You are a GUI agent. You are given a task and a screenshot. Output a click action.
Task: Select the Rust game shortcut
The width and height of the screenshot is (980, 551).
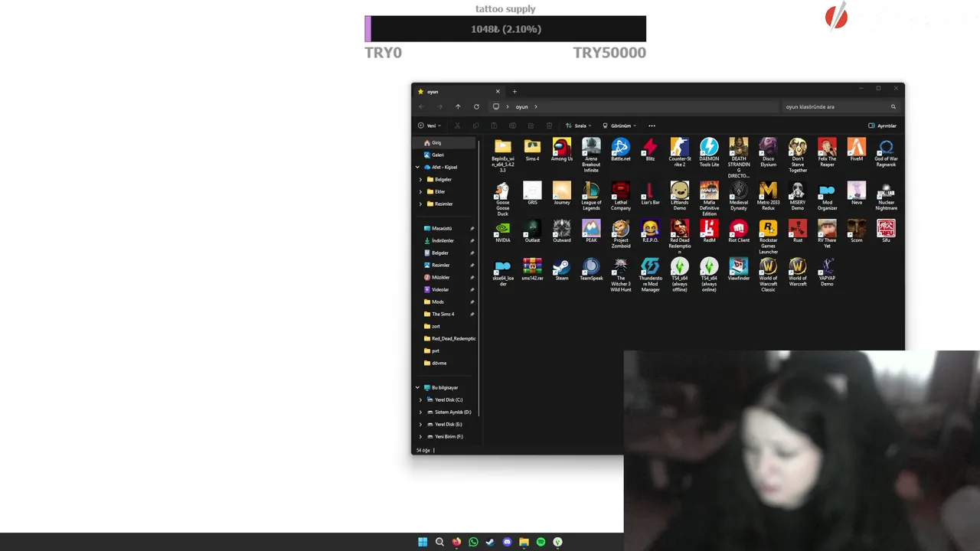(x=798, y=232)
